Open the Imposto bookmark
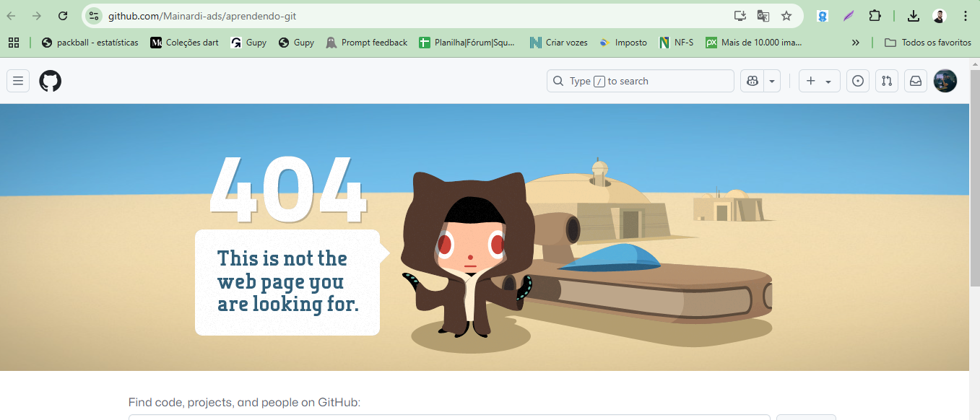This screenshot has width=980, height=420. click(x=623, y=43)
